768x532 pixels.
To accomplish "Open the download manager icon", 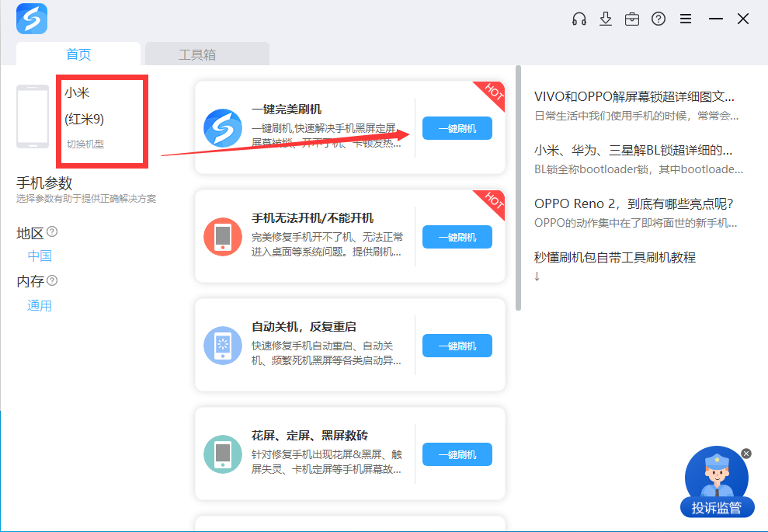I will [606, 19].
